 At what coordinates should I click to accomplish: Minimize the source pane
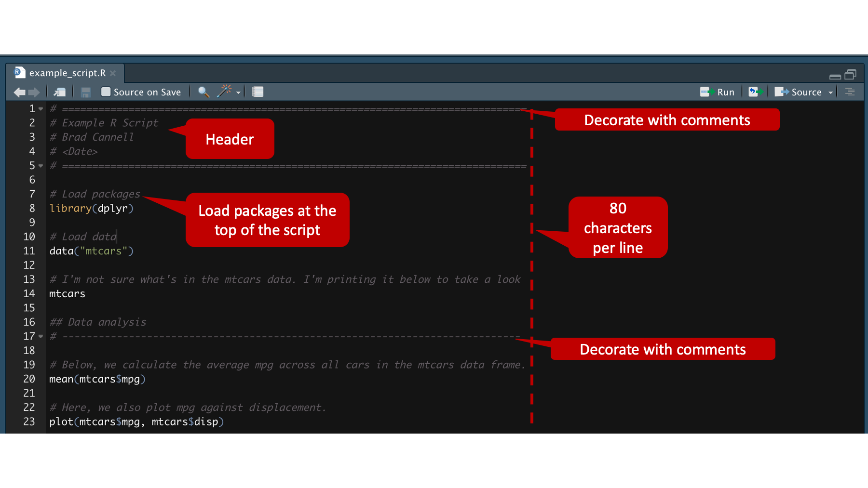coord(835,76)
